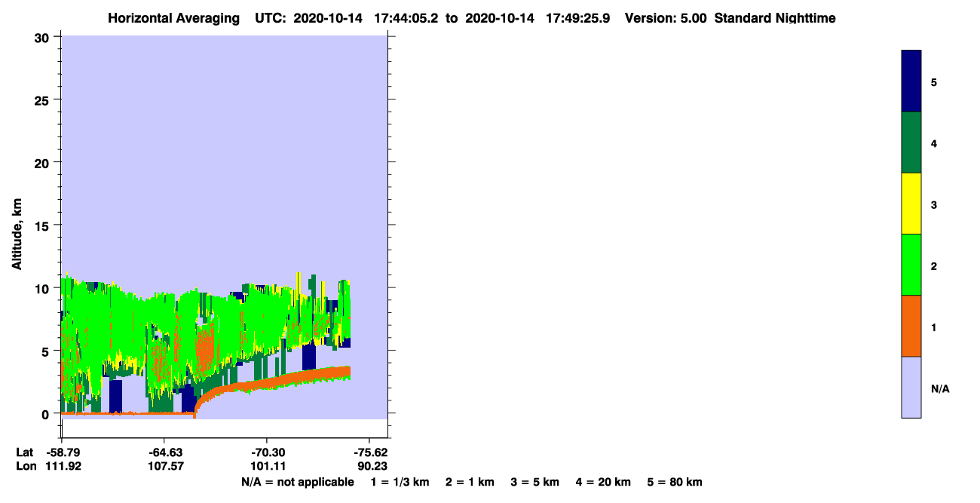Select the lavender N/A colorbar segment

[911, 387]
